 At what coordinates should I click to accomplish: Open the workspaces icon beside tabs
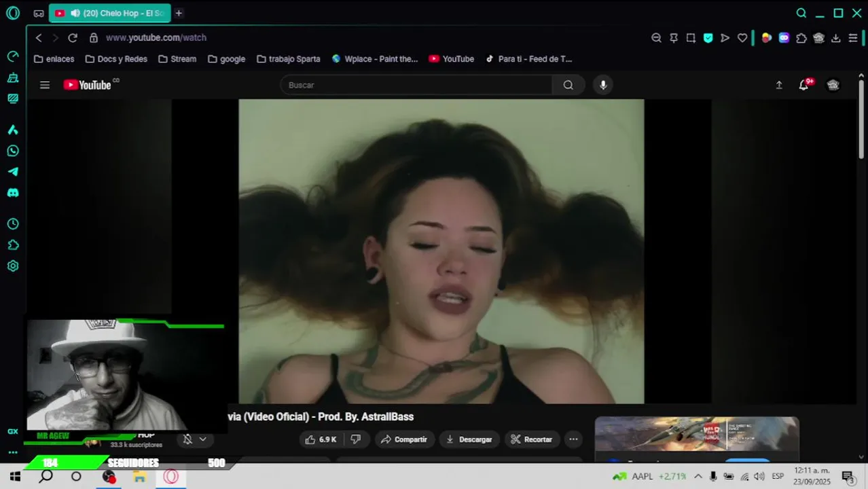tap(39, 13)
